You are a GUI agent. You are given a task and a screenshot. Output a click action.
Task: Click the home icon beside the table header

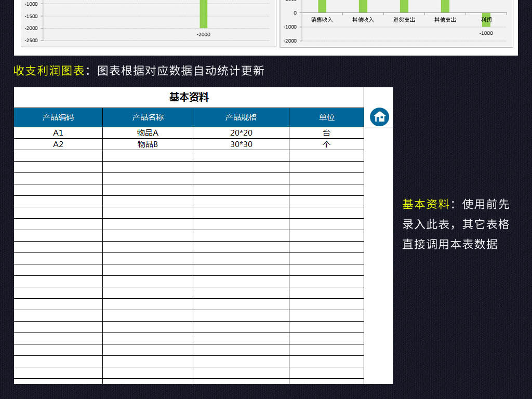tap(379, 117)
